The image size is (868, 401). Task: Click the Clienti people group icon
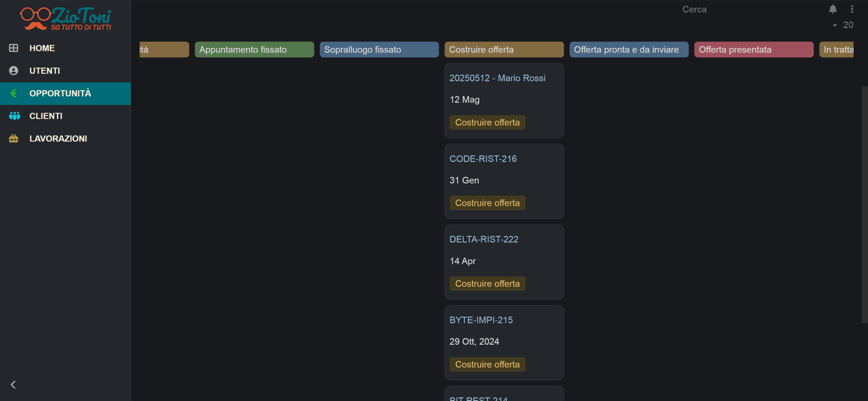pyautogui.click(x=14, y=116)
